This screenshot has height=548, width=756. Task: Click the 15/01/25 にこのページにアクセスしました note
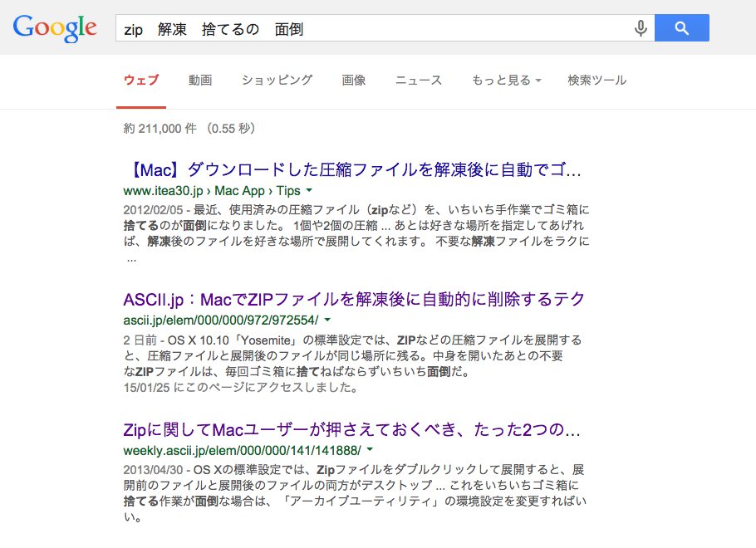pos(241,388)
